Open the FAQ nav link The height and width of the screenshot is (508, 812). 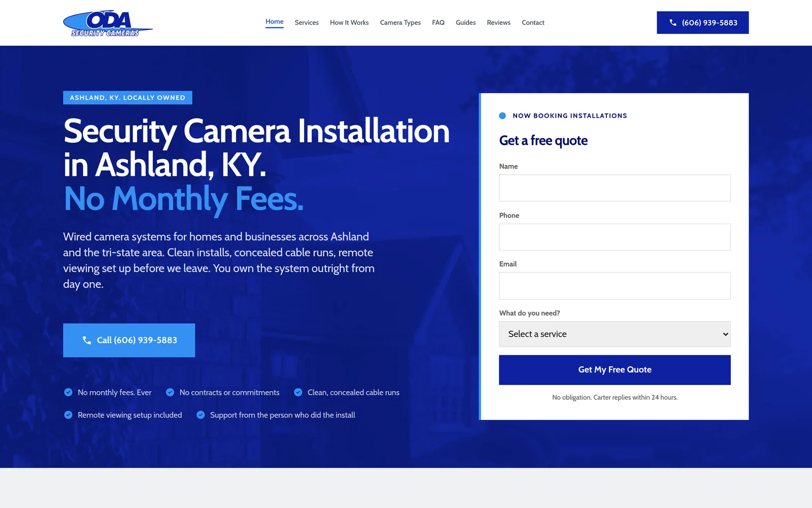point(438,23)
